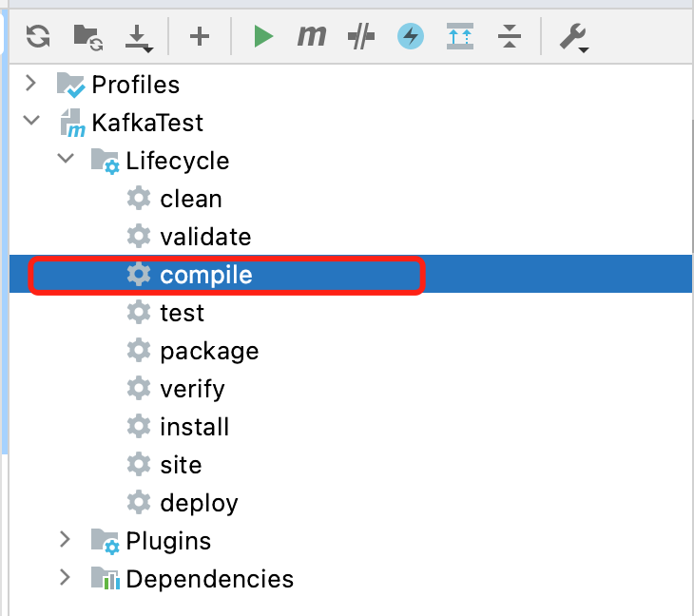Expand the Plugins node
This screenshot has height=616, width=694.
click(x=65, y=539)
